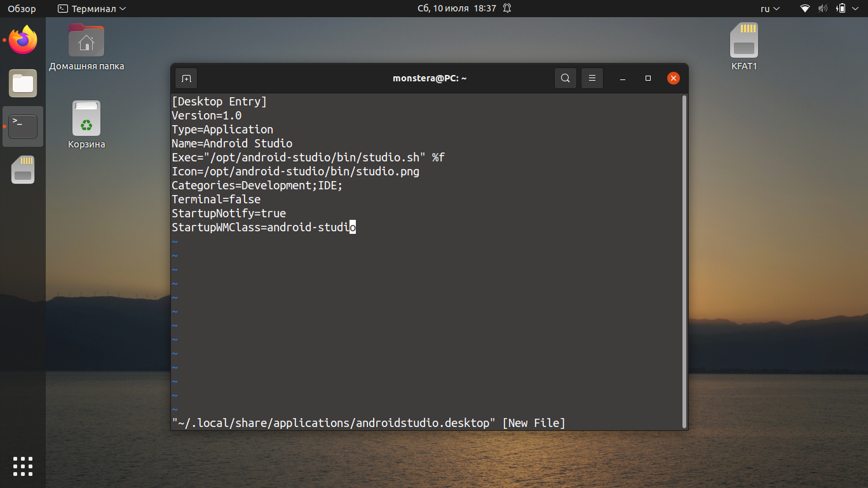The height and width of the screenshot is (488, 868).
Task: Open the Терминал app menu in top bar
Action: 92,8
